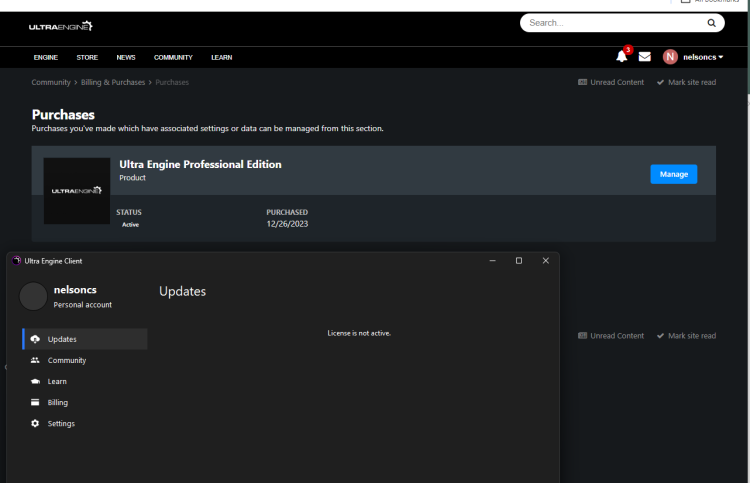The height and width of the screenshot is (483, 750).
Task: Click the nelsoncs profile avatar in client
Action: pos(33,296)
